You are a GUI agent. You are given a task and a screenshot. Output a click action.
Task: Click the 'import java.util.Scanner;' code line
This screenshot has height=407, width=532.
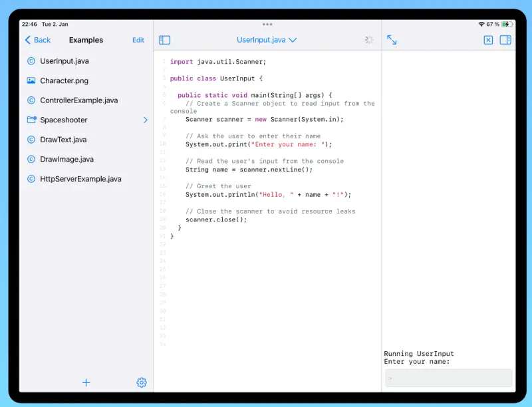[218, 62]
